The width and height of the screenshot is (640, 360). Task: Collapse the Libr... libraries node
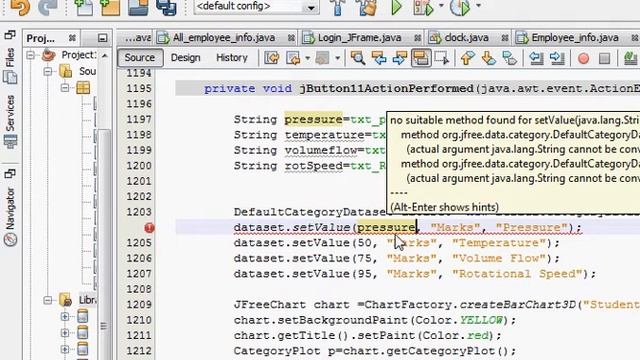48,300
